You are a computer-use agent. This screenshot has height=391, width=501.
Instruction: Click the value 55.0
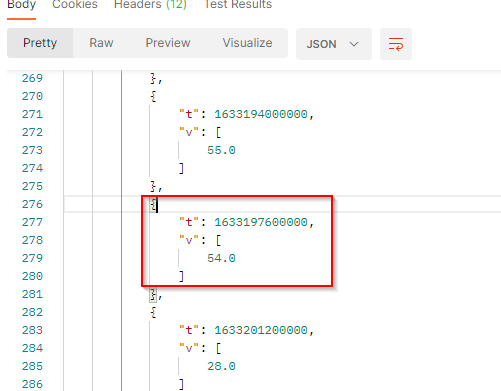(221, 150)
